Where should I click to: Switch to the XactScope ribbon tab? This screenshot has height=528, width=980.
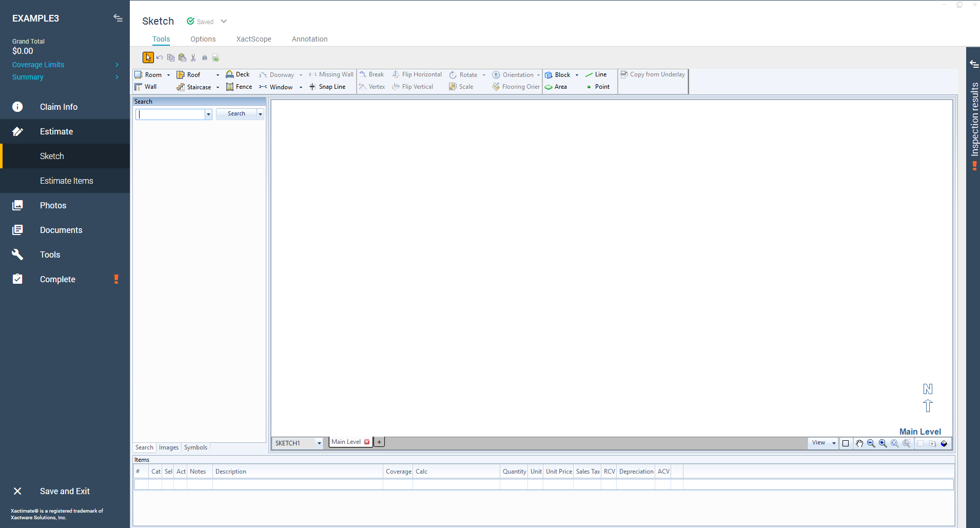pyautogui.click(x=254, y=39)
